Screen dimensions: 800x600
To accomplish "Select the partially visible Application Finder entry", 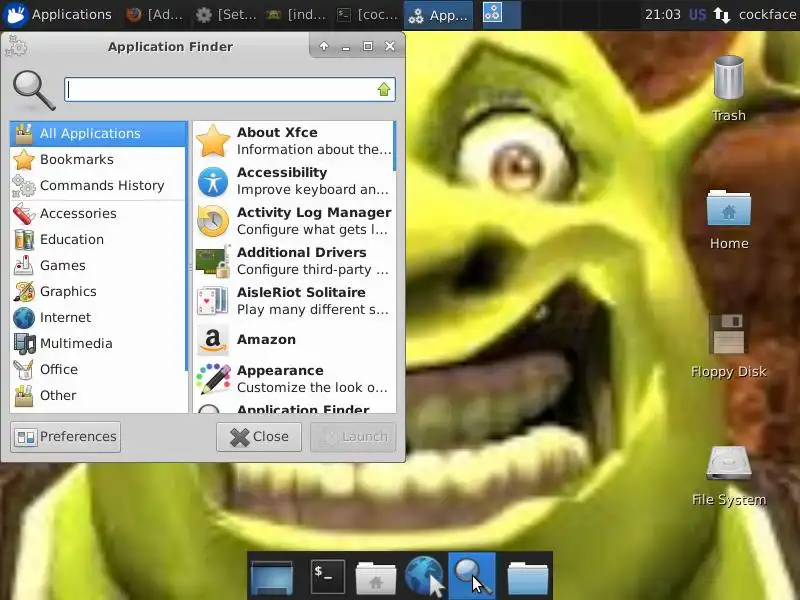I will click(x=293, y=408).
